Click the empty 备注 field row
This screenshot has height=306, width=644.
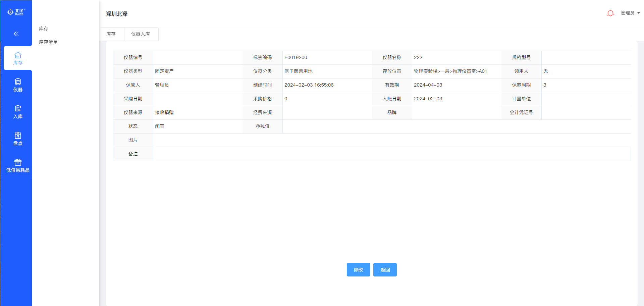click(391, 154)
